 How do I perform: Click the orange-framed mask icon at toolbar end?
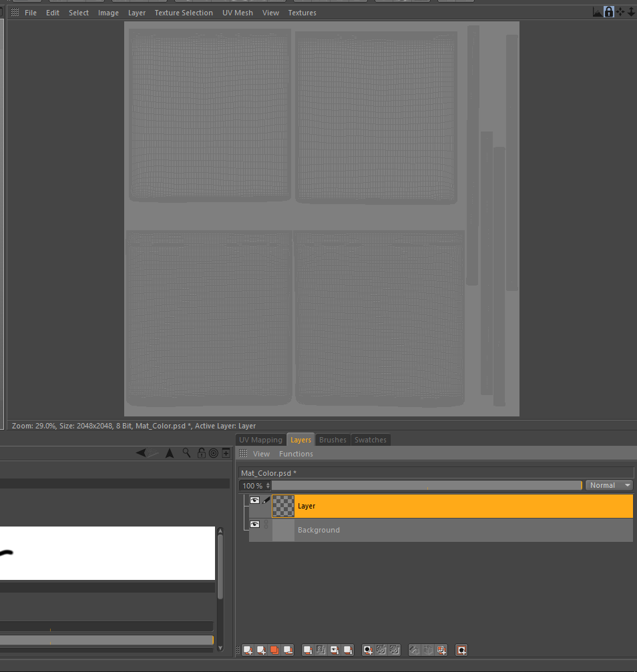click(461, 650)
